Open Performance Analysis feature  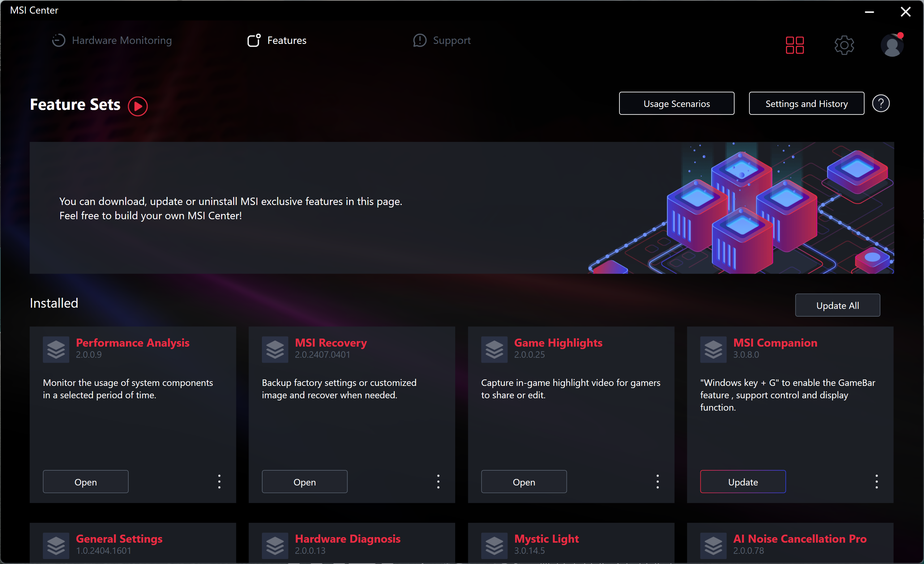(85, 482)
